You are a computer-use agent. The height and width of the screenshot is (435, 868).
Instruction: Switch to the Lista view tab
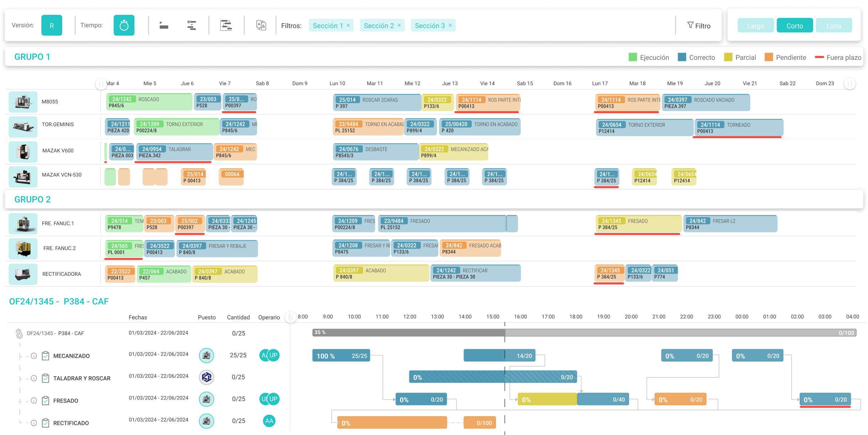(833, 26)
